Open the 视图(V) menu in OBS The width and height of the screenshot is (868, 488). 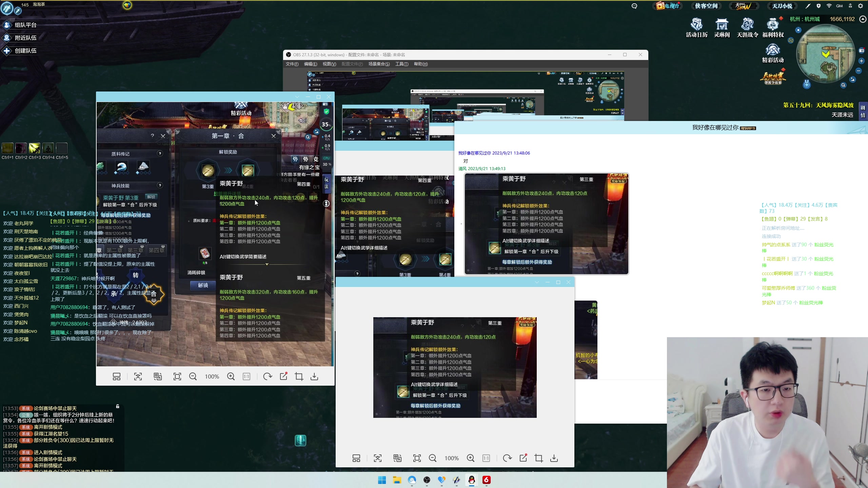click(x=329, y=64)
